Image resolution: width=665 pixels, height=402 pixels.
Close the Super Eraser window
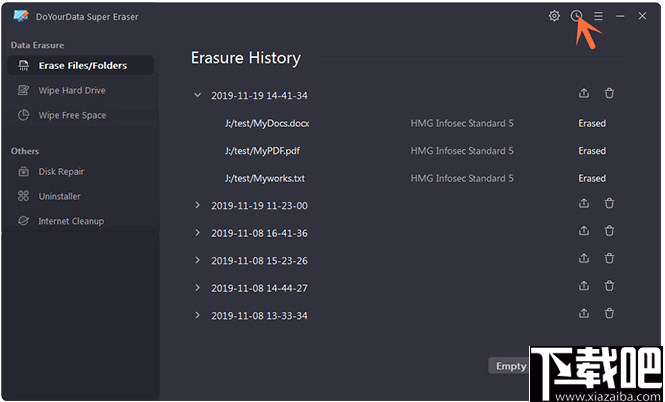point(642,16)
